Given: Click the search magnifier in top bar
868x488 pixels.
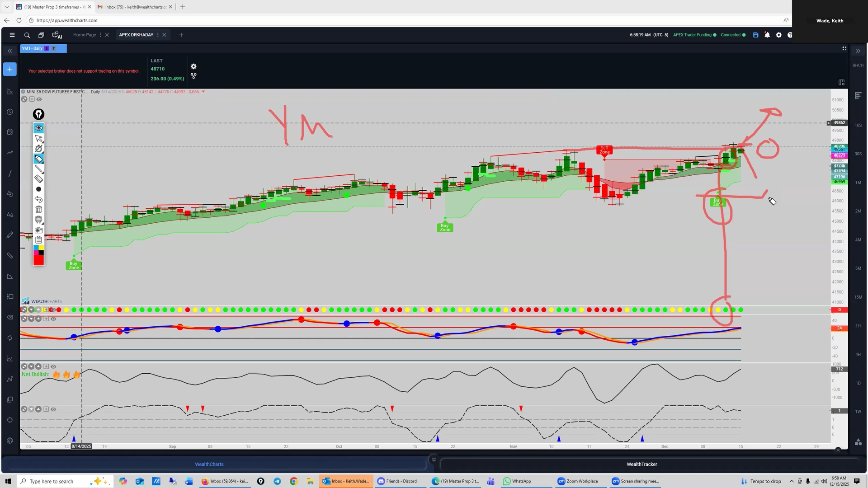Looking at the screenshot, I should pos(27,35).
